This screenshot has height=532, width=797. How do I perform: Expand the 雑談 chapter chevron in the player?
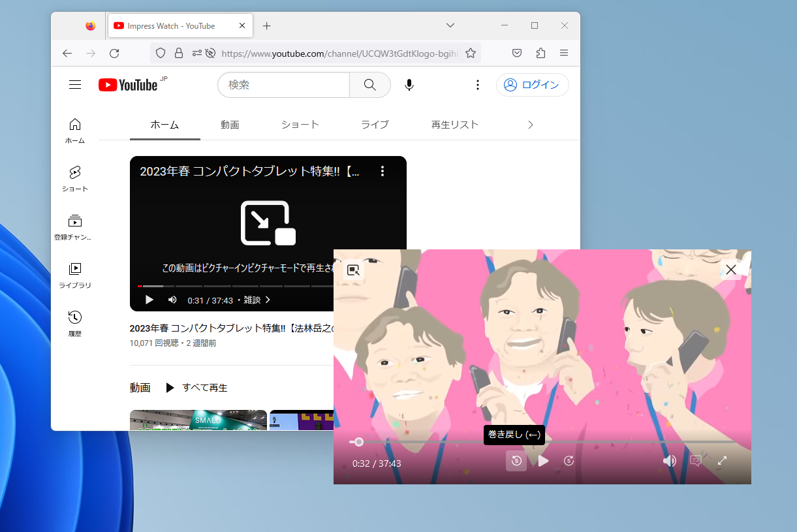point(267,300)
